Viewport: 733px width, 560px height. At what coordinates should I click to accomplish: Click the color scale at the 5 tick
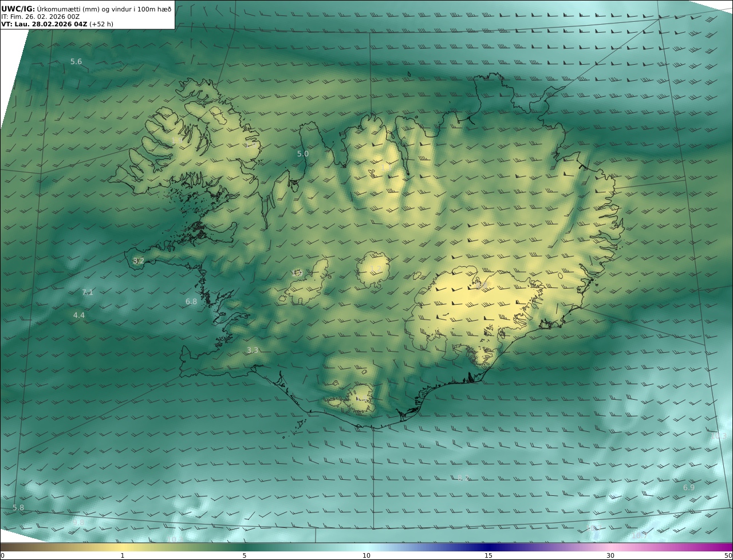[x=245, y=547]
